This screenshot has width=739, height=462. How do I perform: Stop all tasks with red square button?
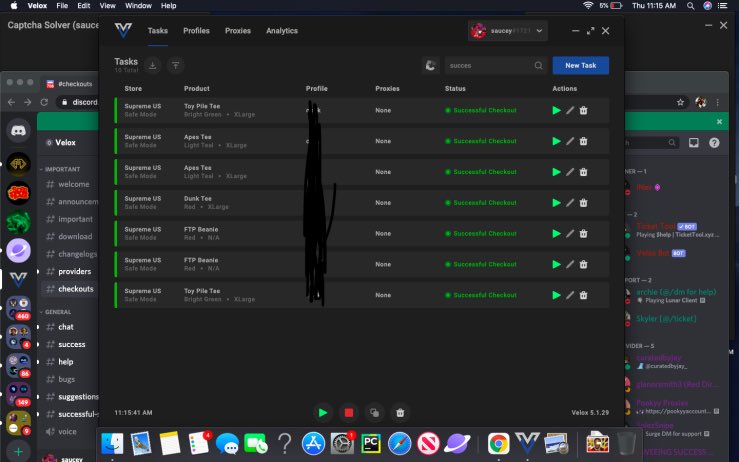349,412
